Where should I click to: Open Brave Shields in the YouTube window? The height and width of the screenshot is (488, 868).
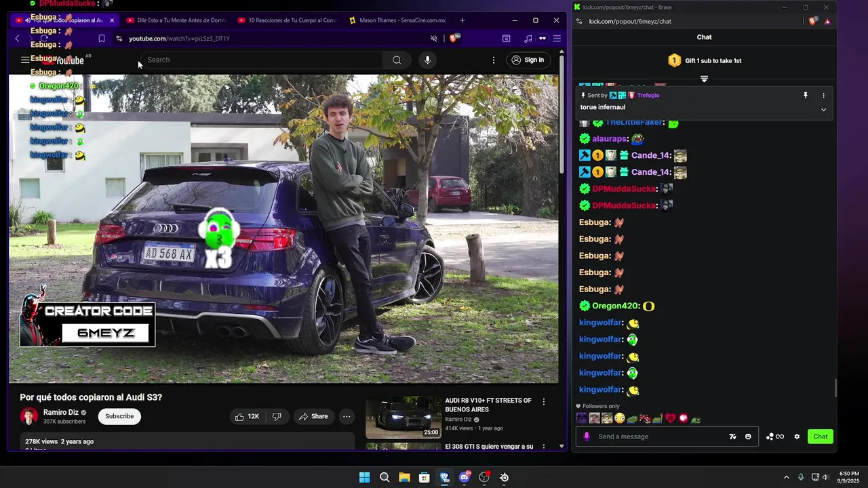pos(454,39)
